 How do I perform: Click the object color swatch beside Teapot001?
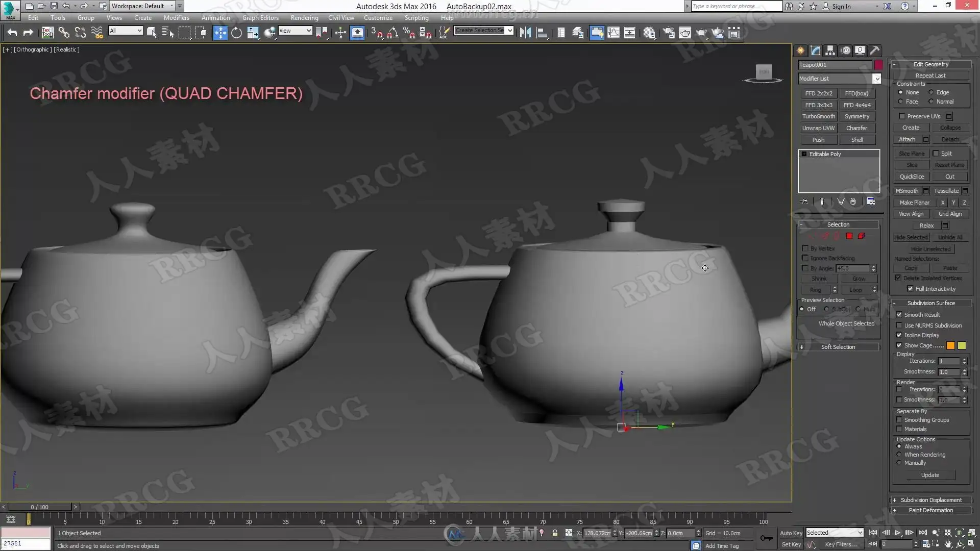(878, 65)
